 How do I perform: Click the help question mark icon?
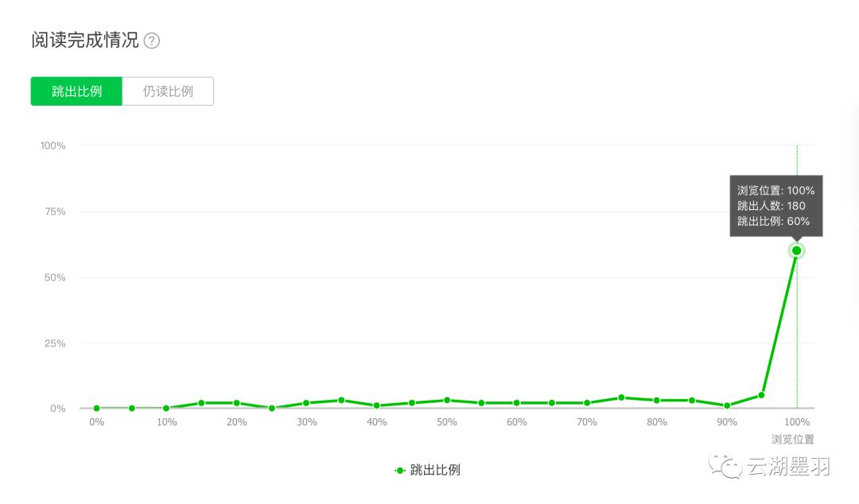coord(152,41)
